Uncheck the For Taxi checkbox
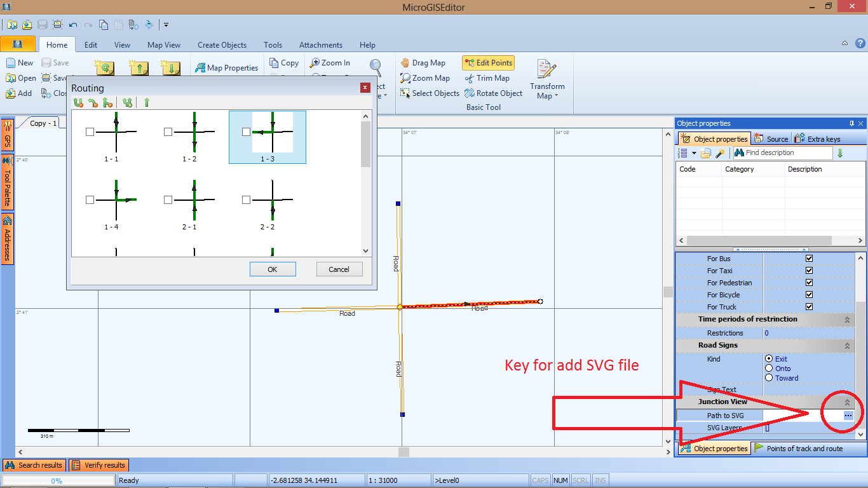This screenshot has width=868, height=488. pyautogui.click(x=809, y=271)
